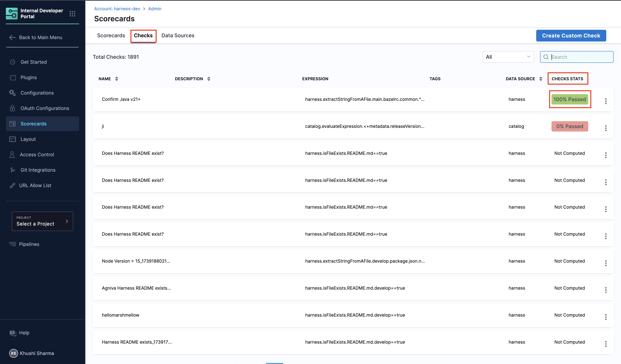
Task: Toggle sort on the Description column
Action: (x=209, y=79)
